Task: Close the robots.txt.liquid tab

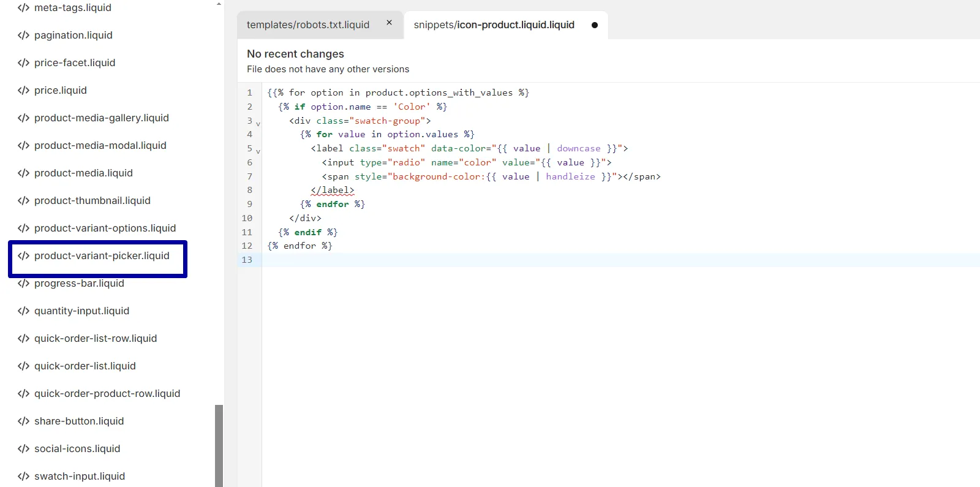Action: (389, 23)
